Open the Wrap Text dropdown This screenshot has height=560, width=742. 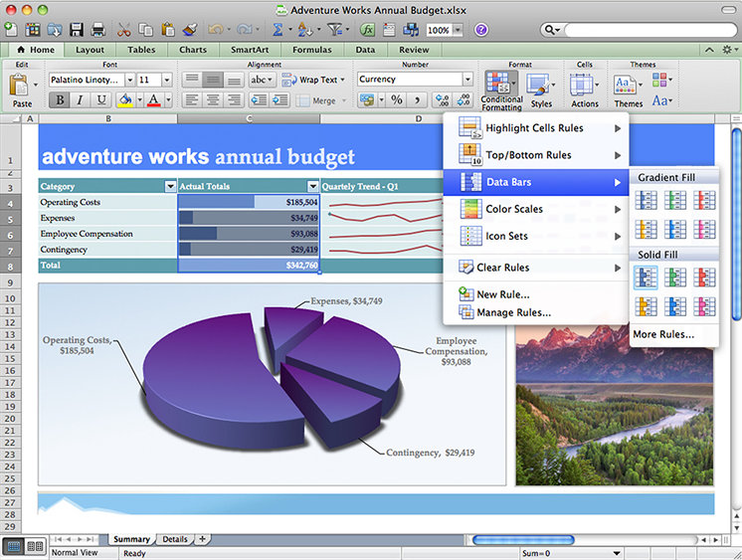pos(342,80)
